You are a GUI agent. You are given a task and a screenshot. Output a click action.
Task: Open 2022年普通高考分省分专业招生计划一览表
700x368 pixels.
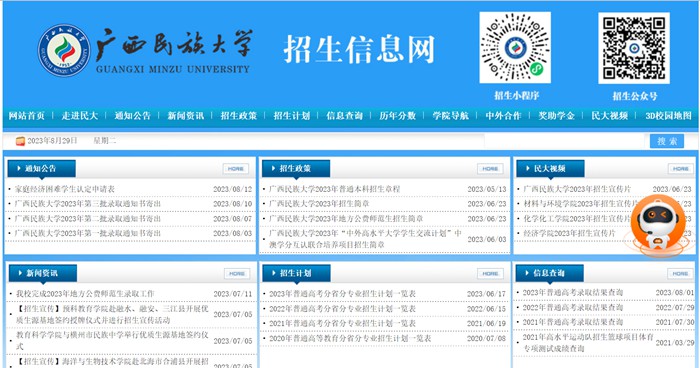click(342, 309)
